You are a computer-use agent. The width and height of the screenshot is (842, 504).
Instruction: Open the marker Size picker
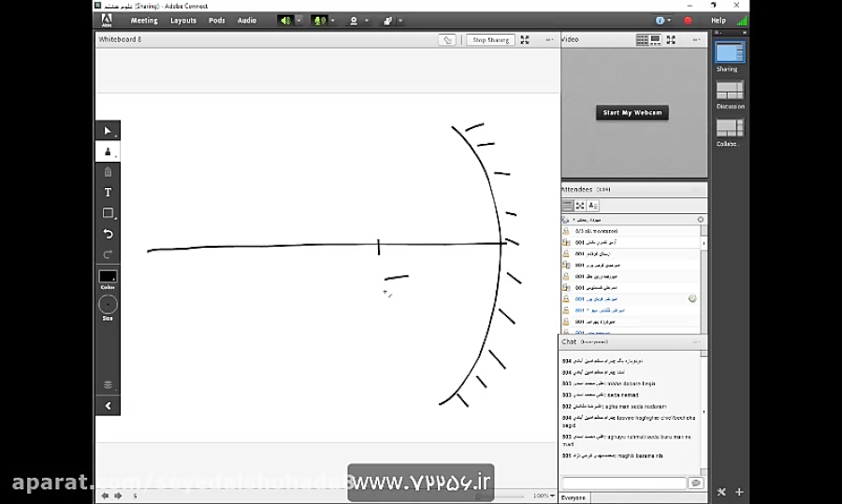[108, 305]
